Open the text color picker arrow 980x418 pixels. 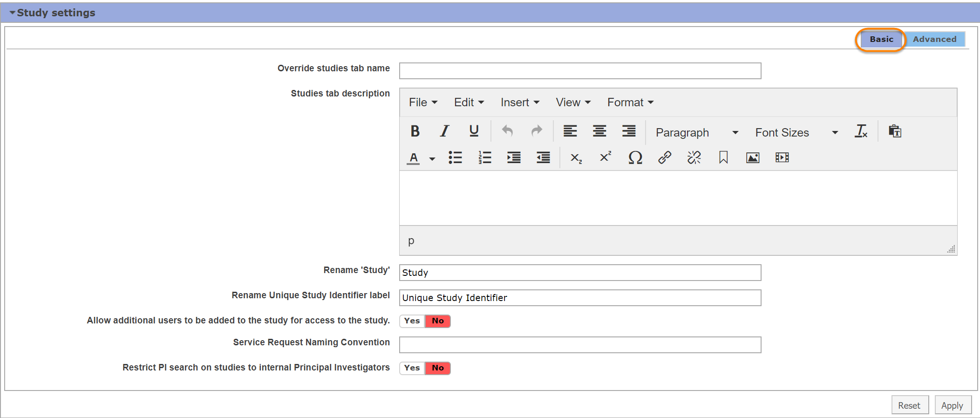coord(432,159)
